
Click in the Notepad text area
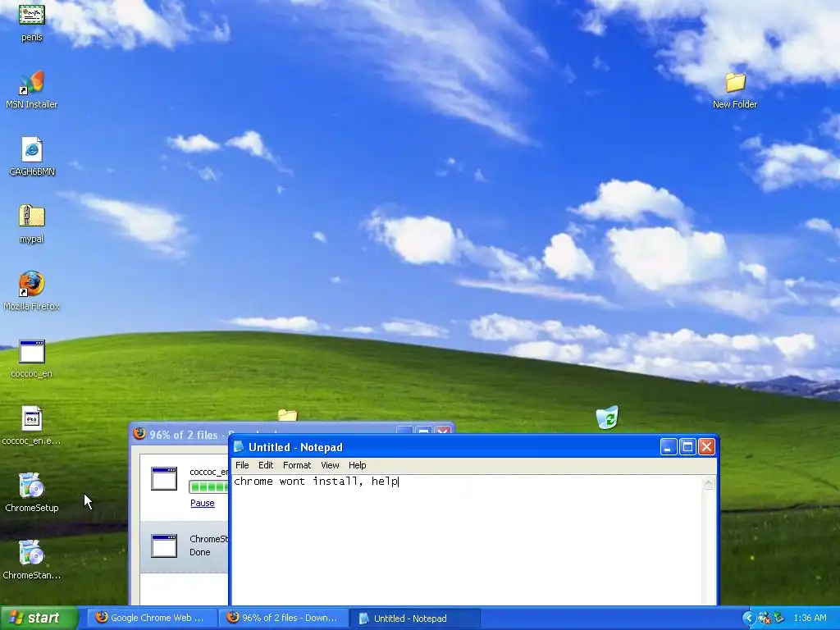coord(467,540)
